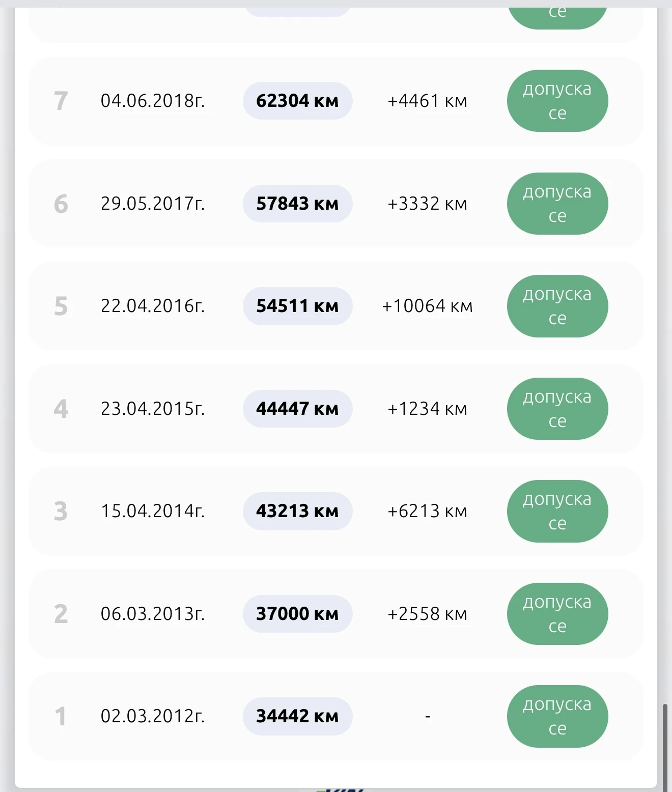Click the date 22.04.2016г.
The image size is (672, 792).
(153, 306)
